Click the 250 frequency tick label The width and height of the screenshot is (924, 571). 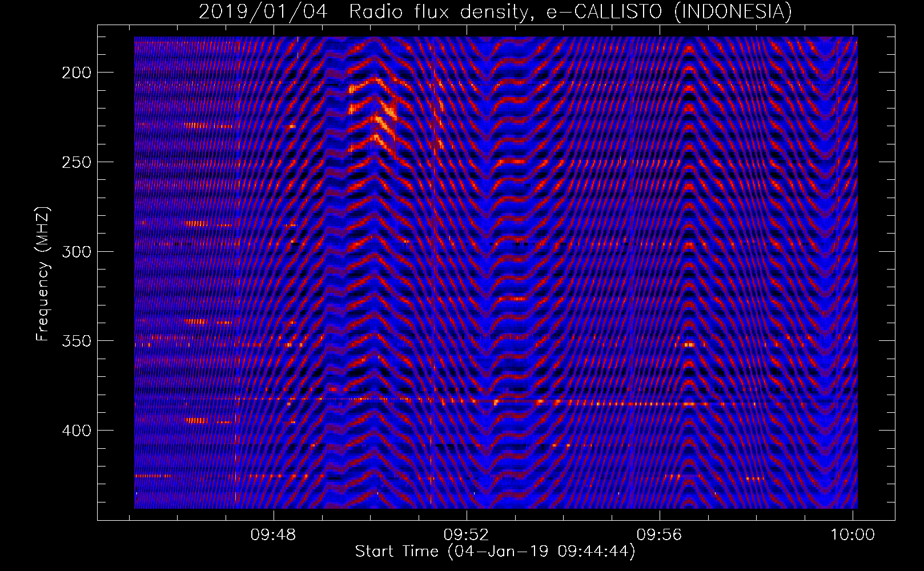[76, 162]
